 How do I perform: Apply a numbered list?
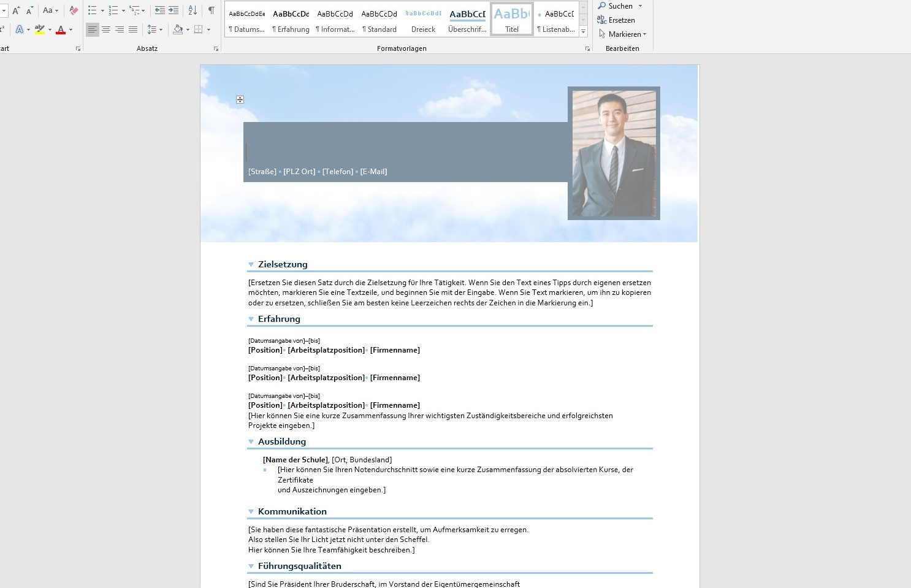click(113, 10)
